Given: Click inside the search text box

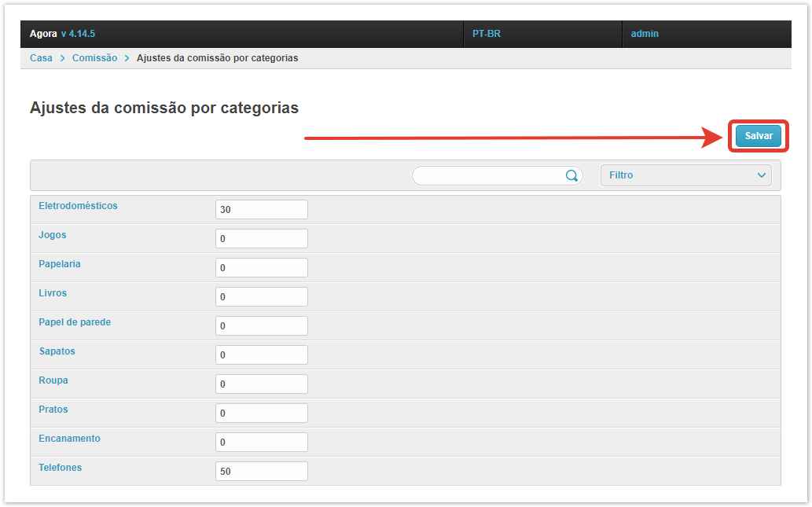Looking at the screenshot, I should (489, 175).
